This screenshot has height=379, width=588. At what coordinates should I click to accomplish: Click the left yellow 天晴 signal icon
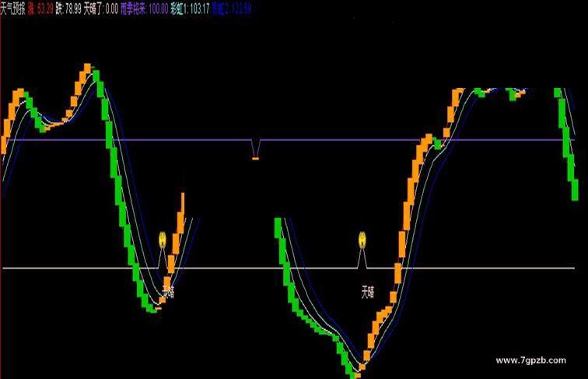point(163,240)
